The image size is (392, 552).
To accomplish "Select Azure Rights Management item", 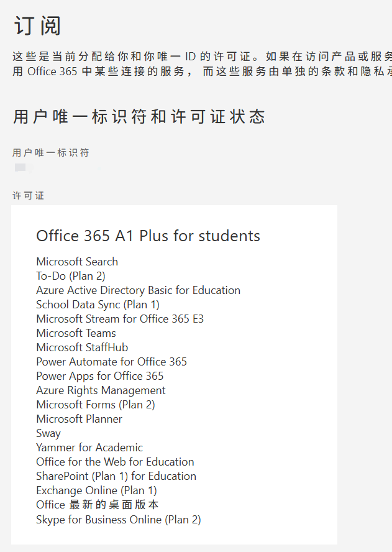I will tap(101, 390).
